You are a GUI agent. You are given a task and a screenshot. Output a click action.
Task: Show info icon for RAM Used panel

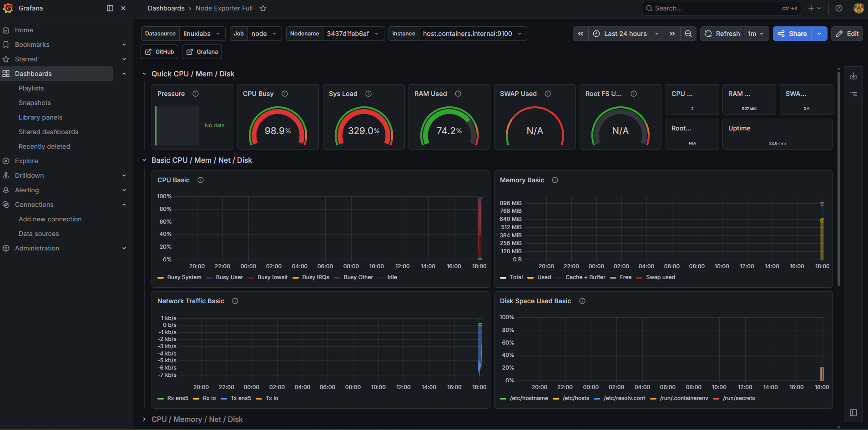(x=458, y=94)
